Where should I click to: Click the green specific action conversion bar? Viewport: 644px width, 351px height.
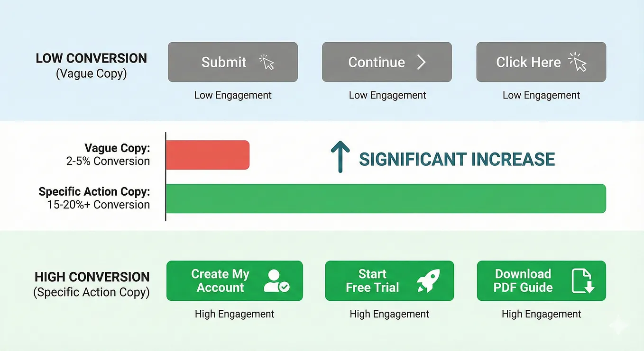[386, 198]
